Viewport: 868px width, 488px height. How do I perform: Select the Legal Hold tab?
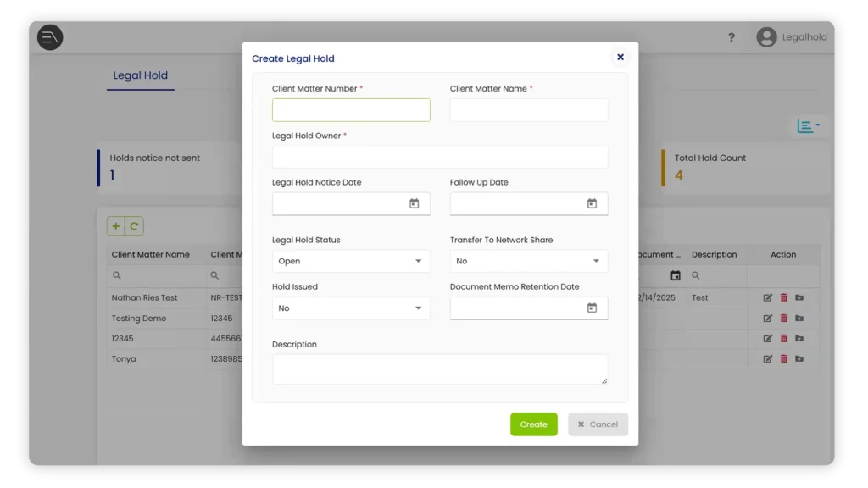point(139,75)
